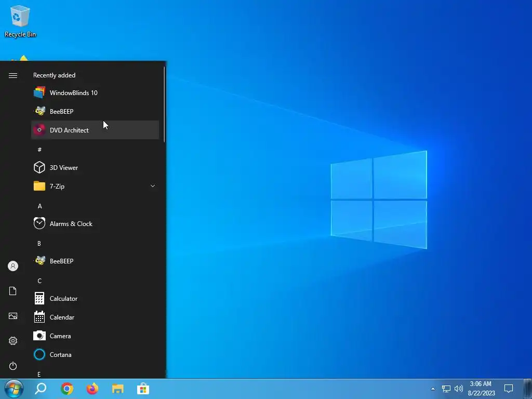This screenshot has height=399, width=532.
Task: Click the 'A' letter header
Action: [x=39, y=206]
